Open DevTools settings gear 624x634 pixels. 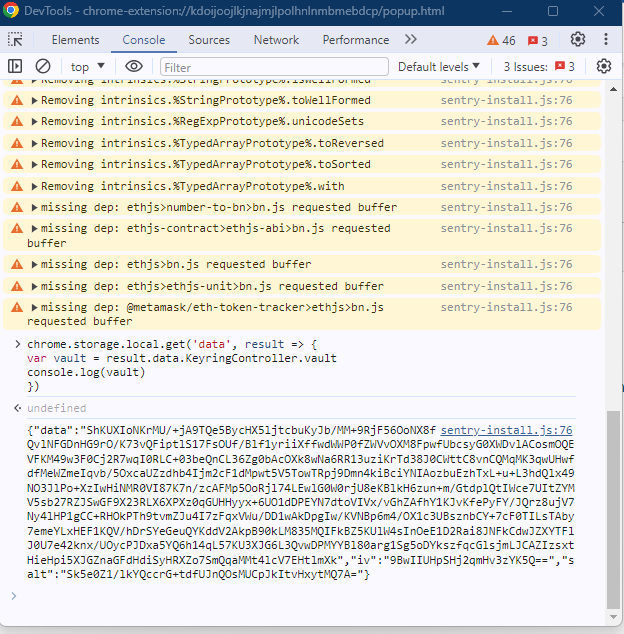click(578, 40)
